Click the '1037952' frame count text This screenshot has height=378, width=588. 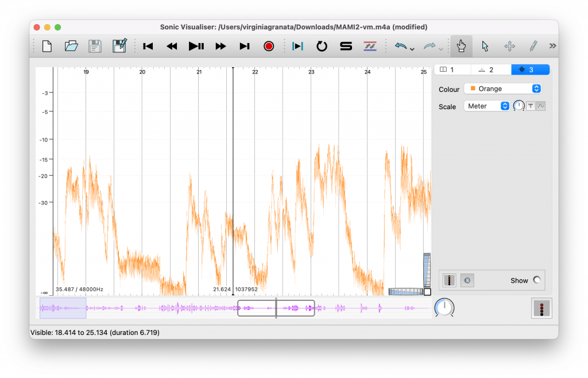(x=246, y=289)
